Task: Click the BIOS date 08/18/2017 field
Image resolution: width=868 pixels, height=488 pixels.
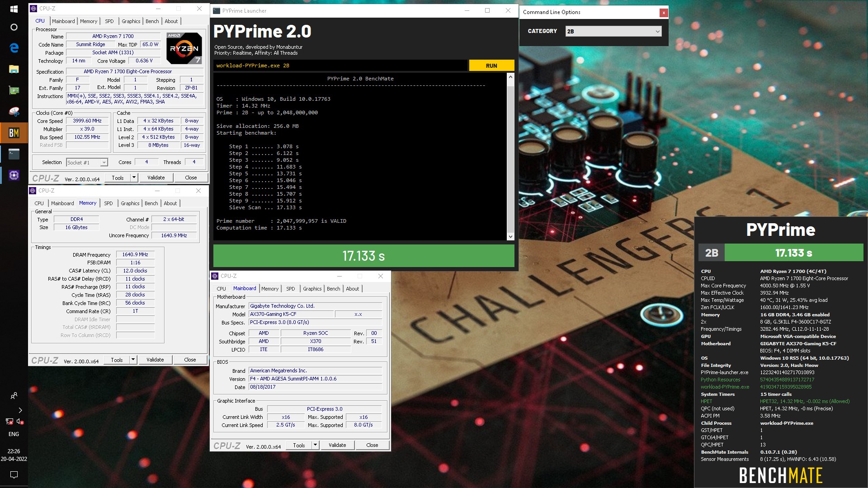Action: click(315, 387)
